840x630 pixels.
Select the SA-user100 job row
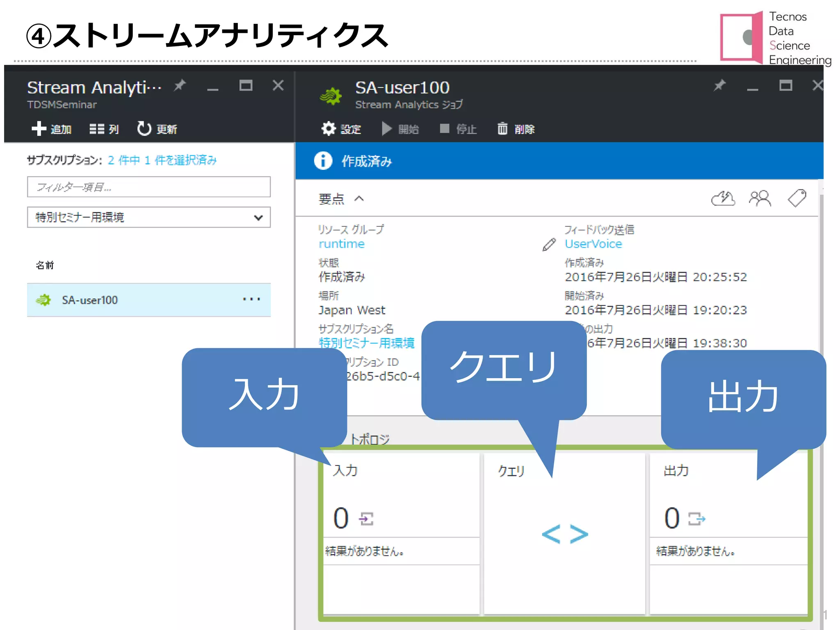point(149,300)
